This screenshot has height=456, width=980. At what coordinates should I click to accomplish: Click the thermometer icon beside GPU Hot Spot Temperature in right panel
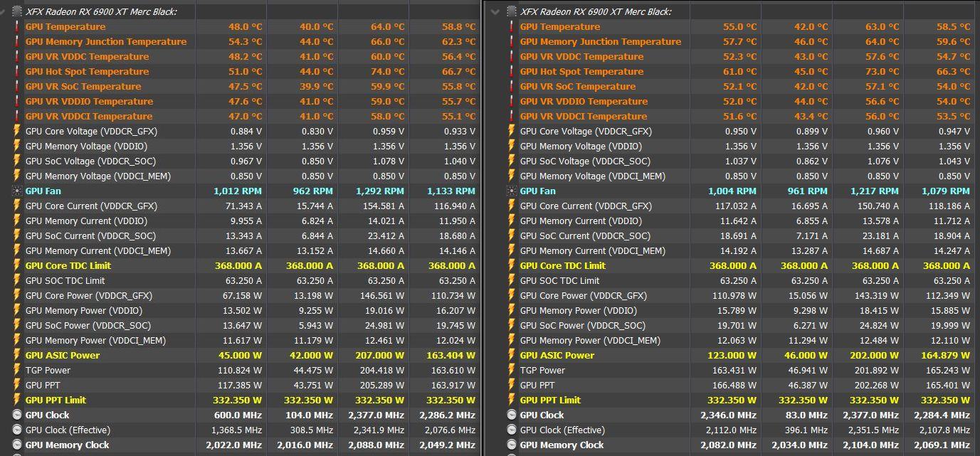[511, 71]
